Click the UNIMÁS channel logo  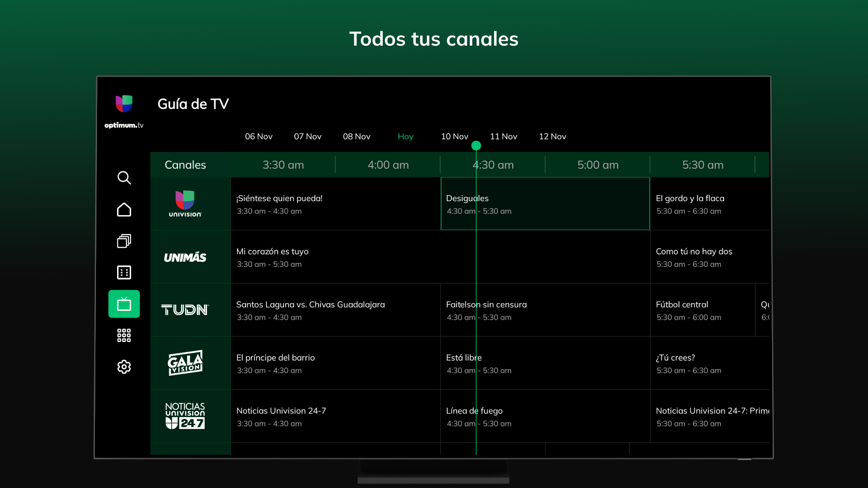click(184, 257)
